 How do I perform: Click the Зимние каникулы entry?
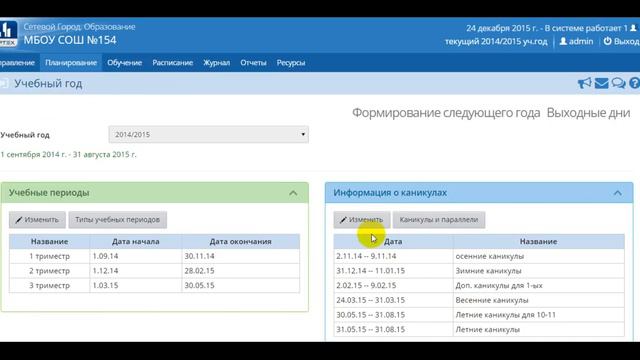click(488, 271)
